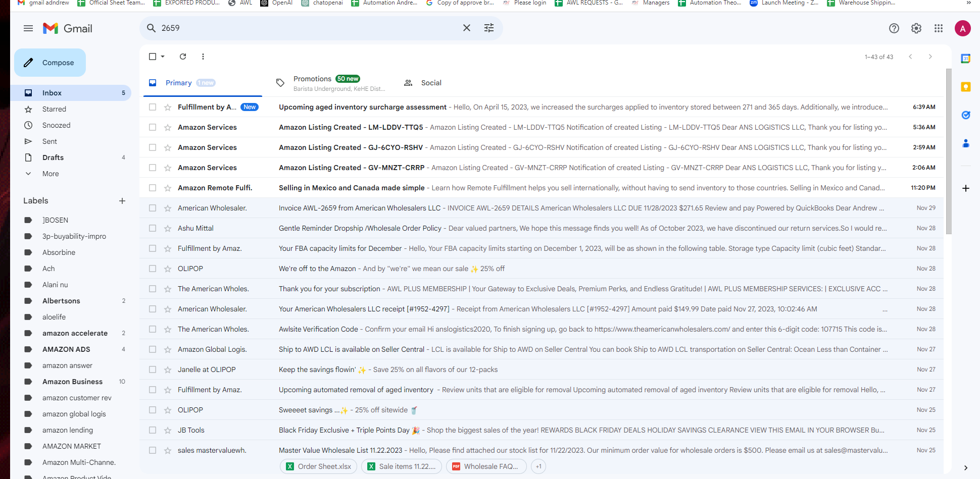Image resolution: width=980 pixels, height=479 pixels.
Task: Click the Compose button
Action: 50,63
